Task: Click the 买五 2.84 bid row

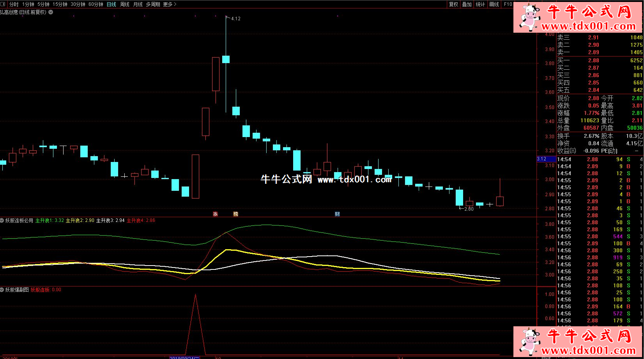Action: click(600, 90)
